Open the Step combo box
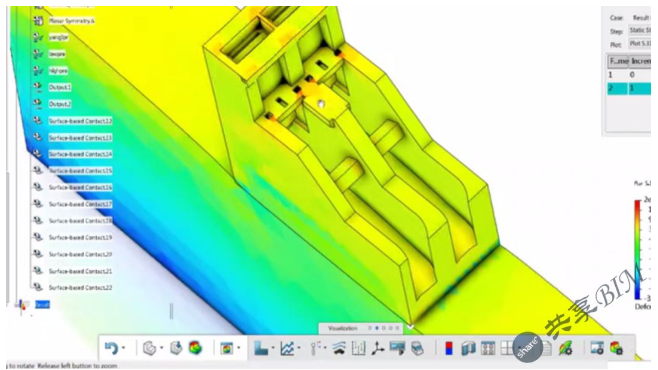 coord(640,31)
